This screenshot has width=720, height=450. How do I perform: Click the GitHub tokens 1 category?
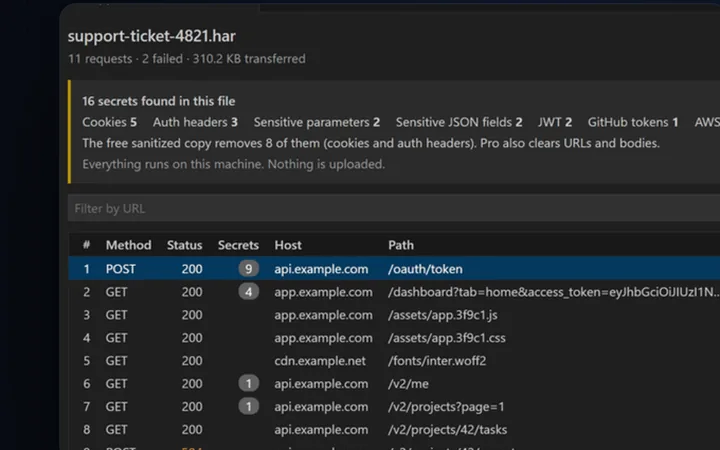(x=633, y=122)
